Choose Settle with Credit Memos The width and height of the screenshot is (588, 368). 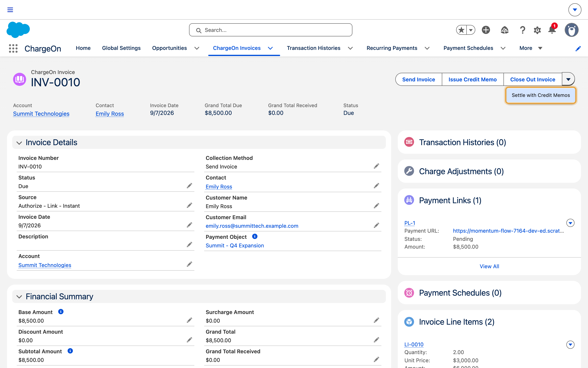click(x=541, y=95)
